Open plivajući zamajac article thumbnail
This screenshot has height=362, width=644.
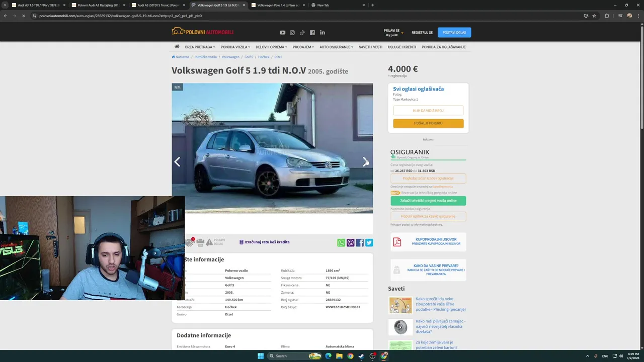400,327
